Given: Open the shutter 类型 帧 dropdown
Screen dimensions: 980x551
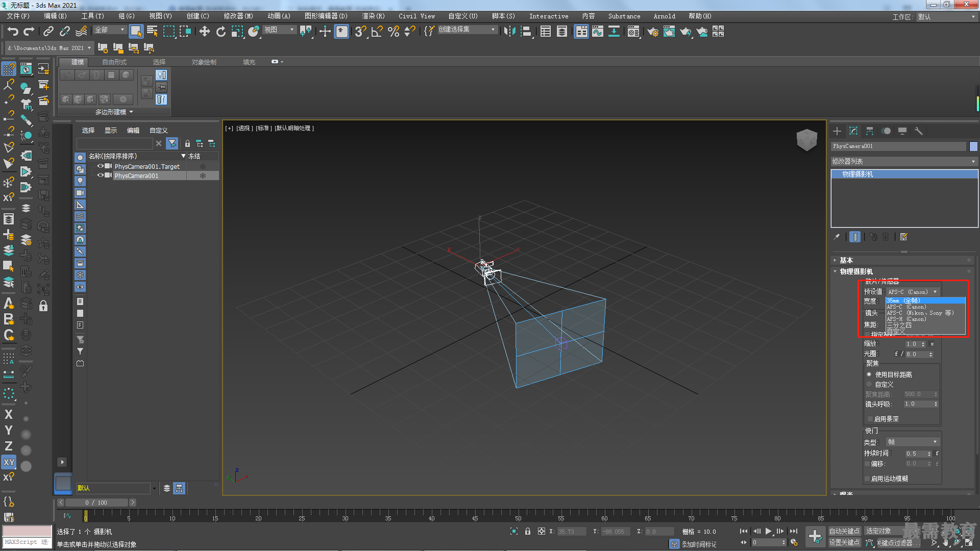Looking at the screenshot, I should 913,442.
